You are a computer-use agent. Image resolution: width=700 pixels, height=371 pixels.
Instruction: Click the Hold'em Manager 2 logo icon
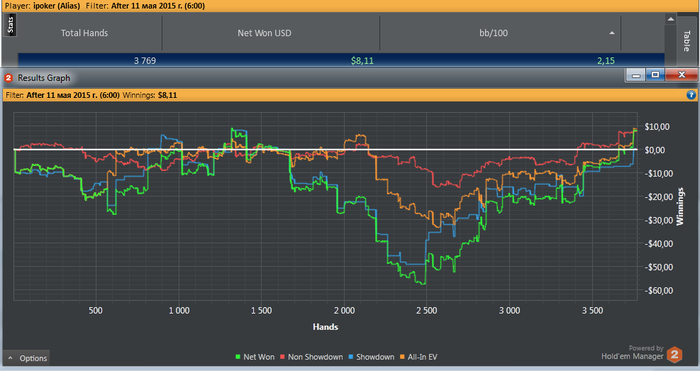[675, 355]
